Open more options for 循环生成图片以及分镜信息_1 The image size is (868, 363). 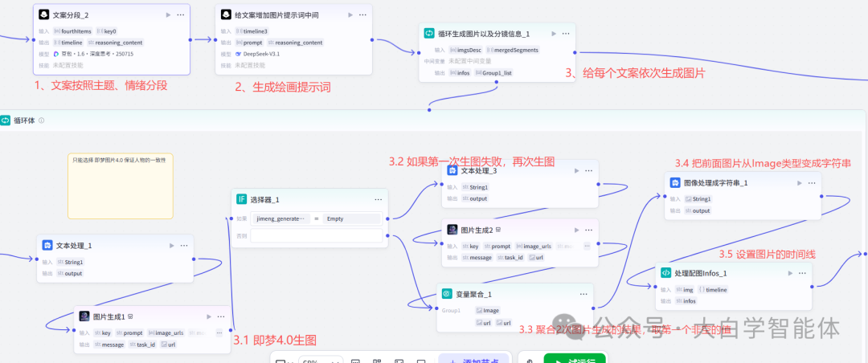pos(566,33)
